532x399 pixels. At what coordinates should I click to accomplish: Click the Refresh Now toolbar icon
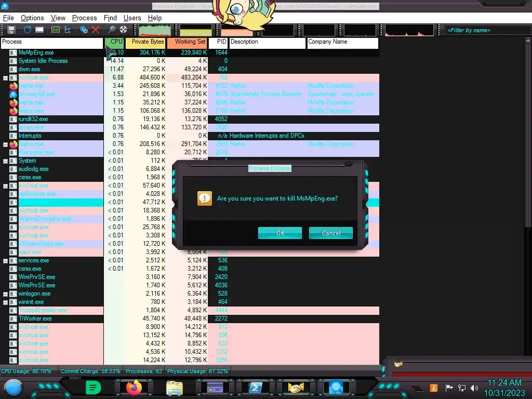27,30
